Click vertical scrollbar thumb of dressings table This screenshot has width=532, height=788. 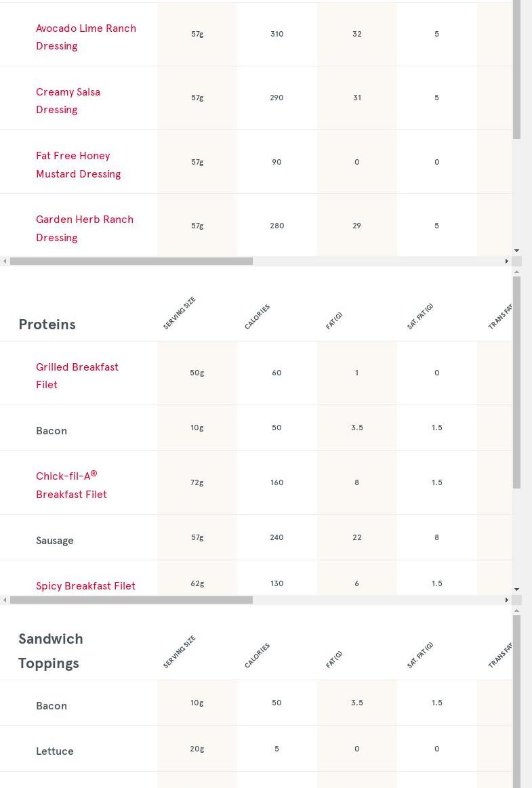coord(517,68)
